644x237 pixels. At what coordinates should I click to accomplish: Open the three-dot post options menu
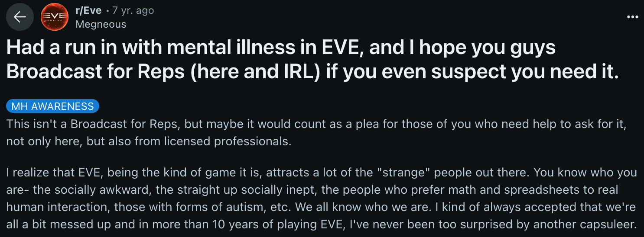pos(633,17)
